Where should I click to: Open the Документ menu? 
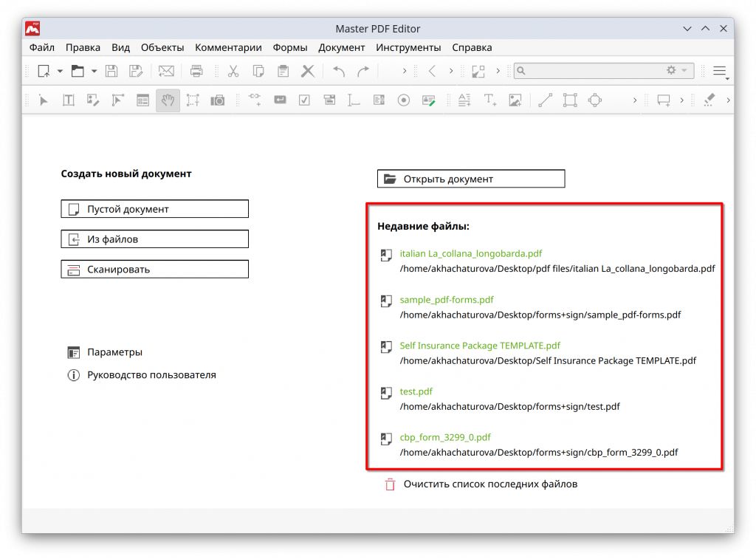341,47
